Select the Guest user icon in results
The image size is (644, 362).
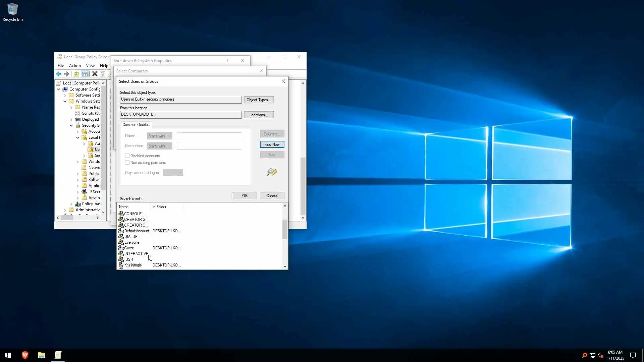point(121,248)
